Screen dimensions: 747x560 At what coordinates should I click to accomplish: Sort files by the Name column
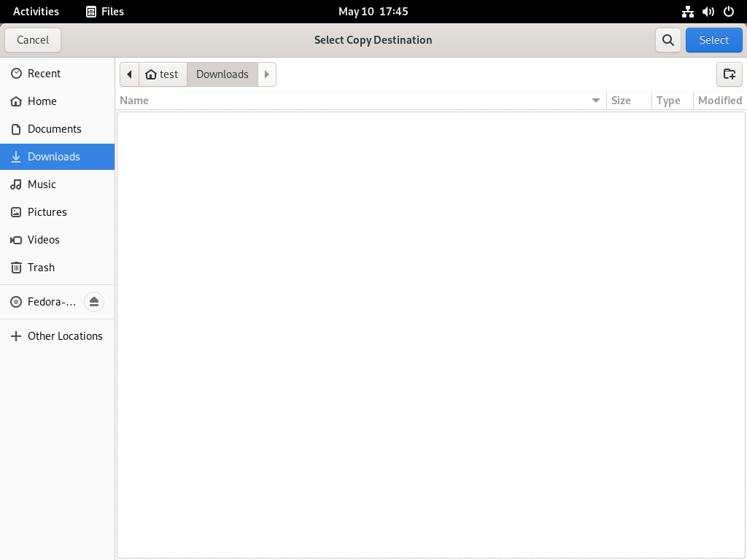[360, 101]
